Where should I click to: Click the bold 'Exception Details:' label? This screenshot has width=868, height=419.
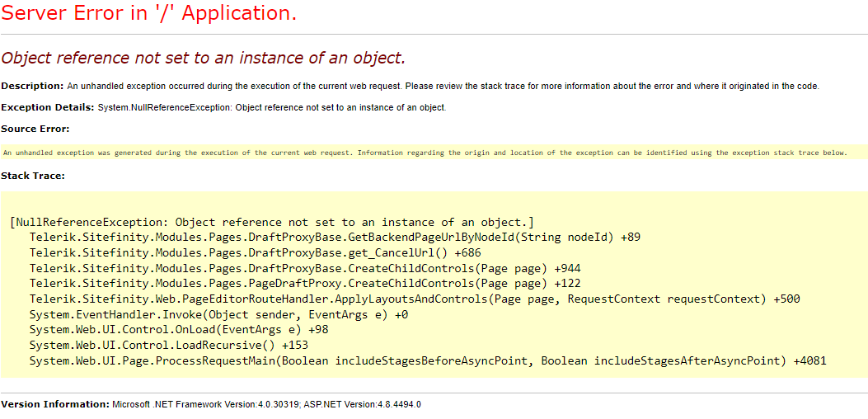47,107
